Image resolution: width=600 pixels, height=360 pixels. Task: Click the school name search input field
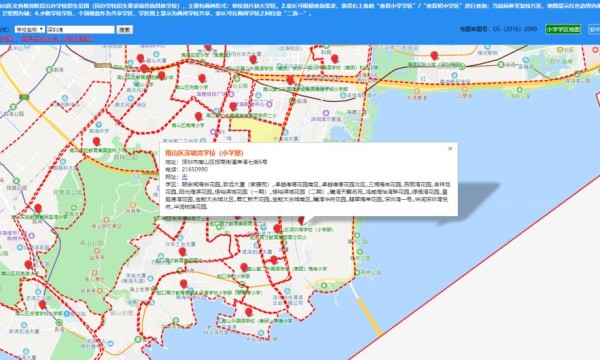coord(80,29)
